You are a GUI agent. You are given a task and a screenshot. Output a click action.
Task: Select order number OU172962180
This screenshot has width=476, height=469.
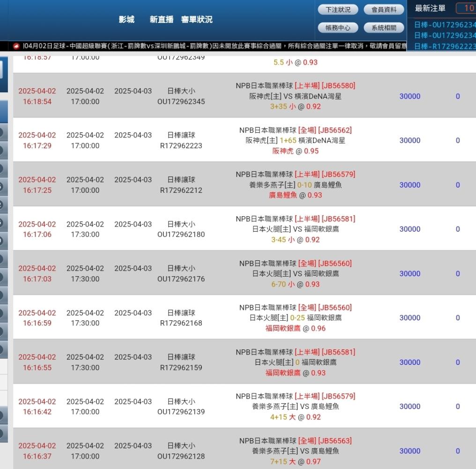click(x=181, y=234)
